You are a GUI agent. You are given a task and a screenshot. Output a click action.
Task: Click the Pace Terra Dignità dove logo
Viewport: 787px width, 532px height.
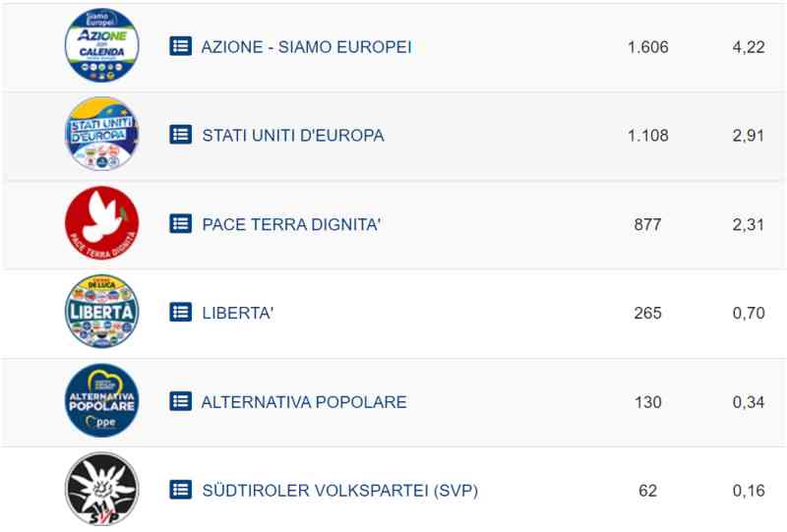[x=101, y=223]
